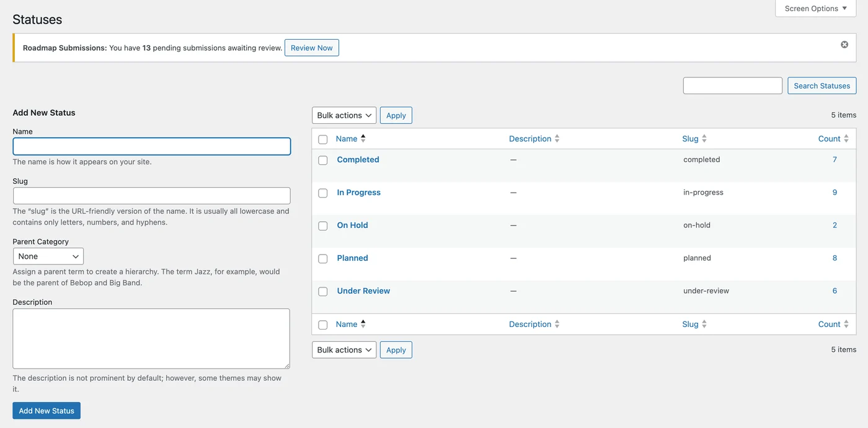Check the In Progress row checkbox

pyautogui.click(x=323, y=193)
